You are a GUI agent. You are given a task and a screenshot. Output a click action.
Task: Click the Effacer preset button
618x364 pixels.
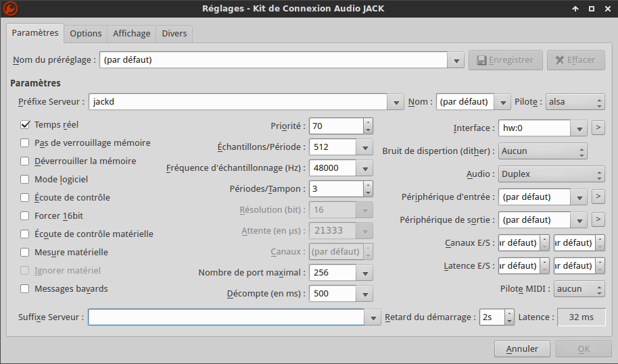click(576, 60)
